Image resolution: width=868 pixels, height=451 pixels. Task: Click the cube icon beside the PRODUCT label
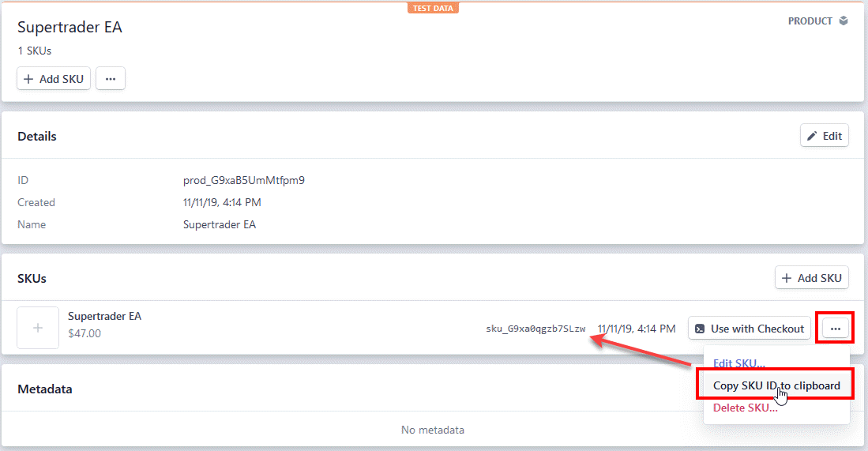click(x=844, y=21)
